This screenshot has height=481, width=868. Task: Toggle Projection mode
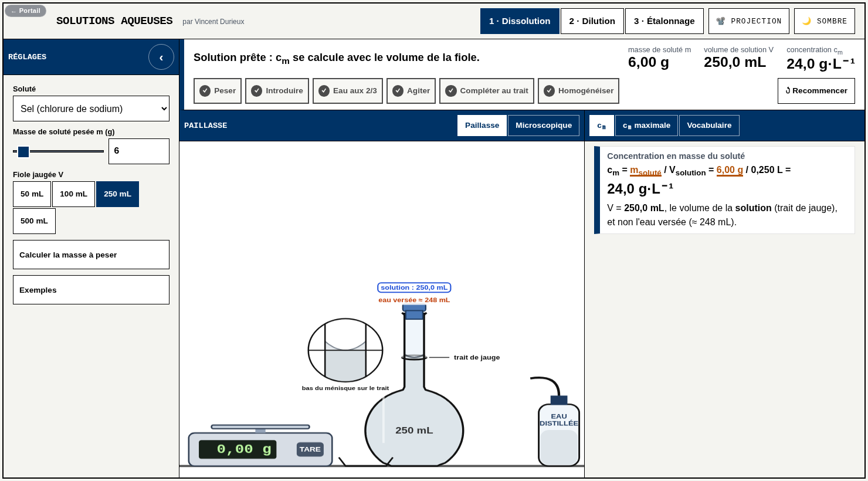[x=749, y=21]
